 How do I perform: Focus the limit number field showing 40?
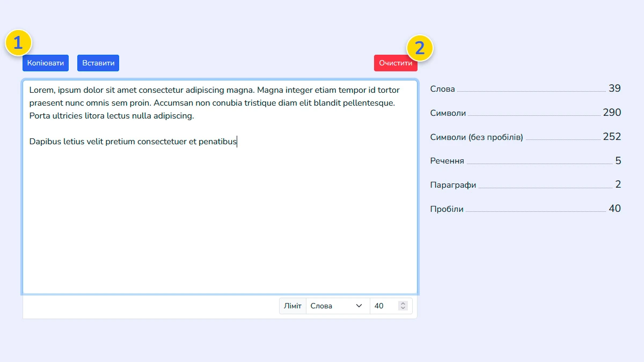[x=384, y=306]
